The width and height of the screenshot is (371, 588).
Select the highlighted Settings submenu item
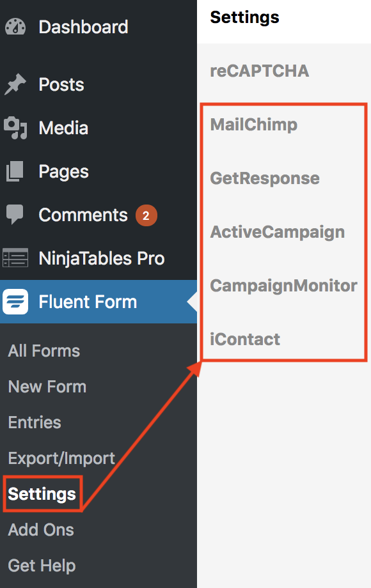[42, 494]
